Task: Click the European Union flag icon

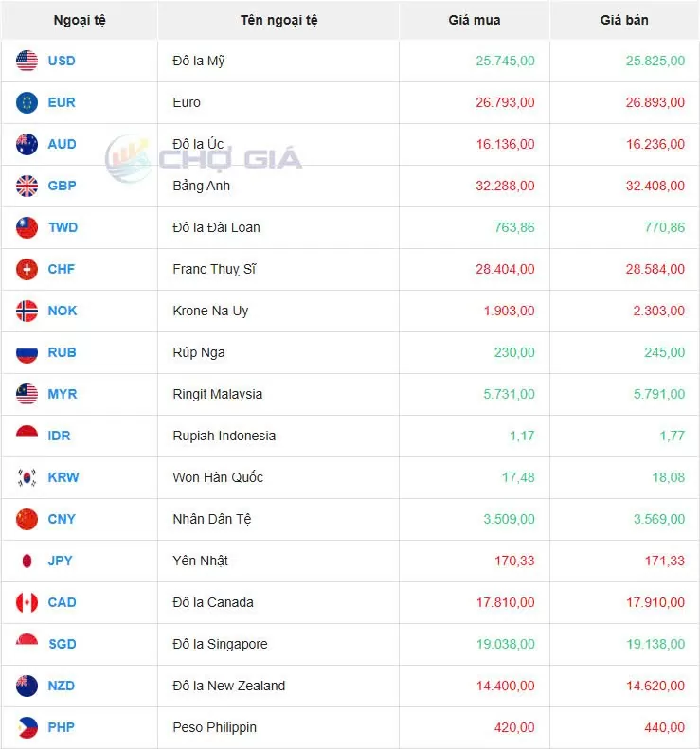Action: 27,102
